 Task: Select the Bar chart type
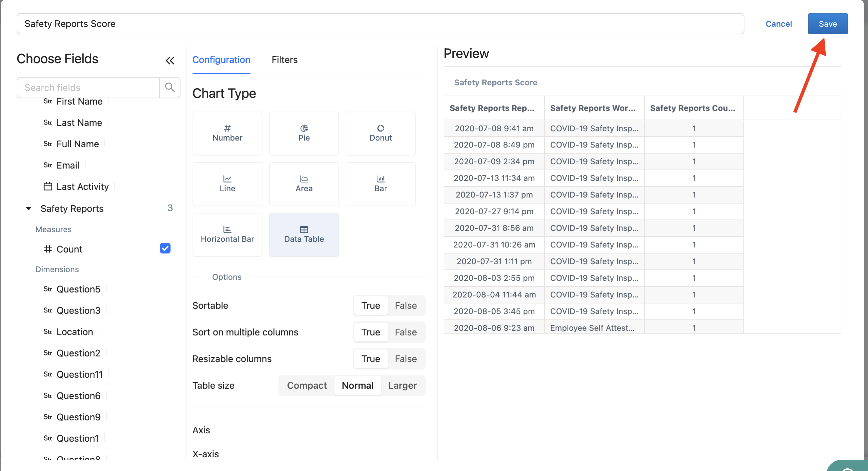click(380, 184)
